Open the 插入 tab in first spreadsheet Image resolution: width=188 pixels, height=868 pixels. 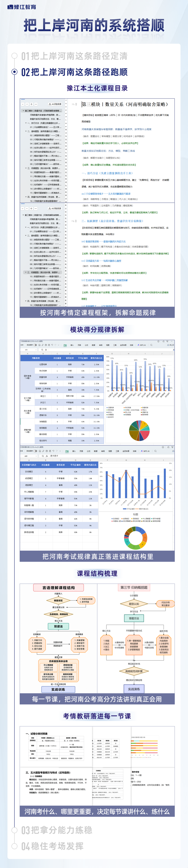click(x=72, y=345)
